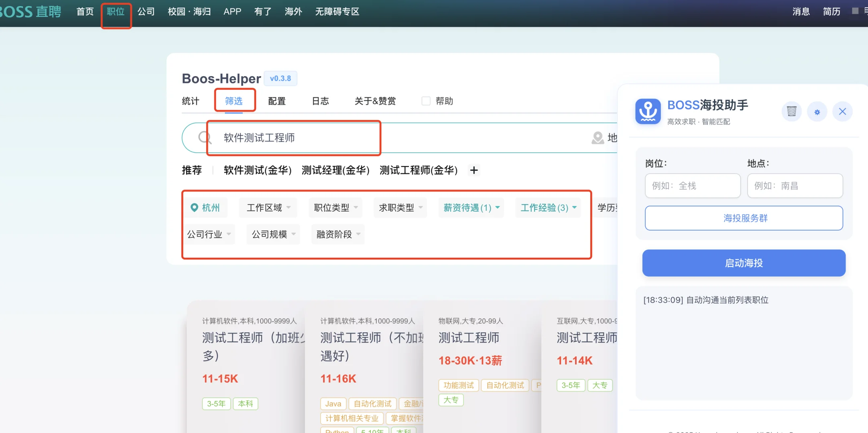This screenshot has width=868, height=433.
Task: Expand the 公司规模 filter dropdown
Action: coord(273,234)
